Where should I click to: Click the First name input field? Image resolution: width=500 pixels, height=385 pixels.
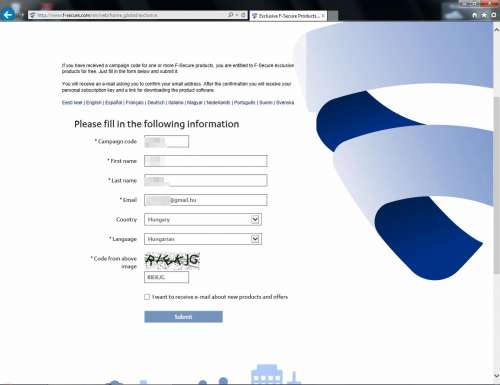(x=206, y=161)
